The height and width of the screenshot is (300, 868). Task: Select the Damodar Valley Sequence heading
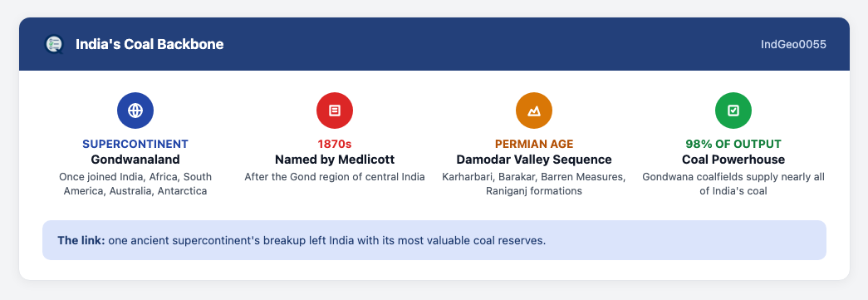(533, 160)
